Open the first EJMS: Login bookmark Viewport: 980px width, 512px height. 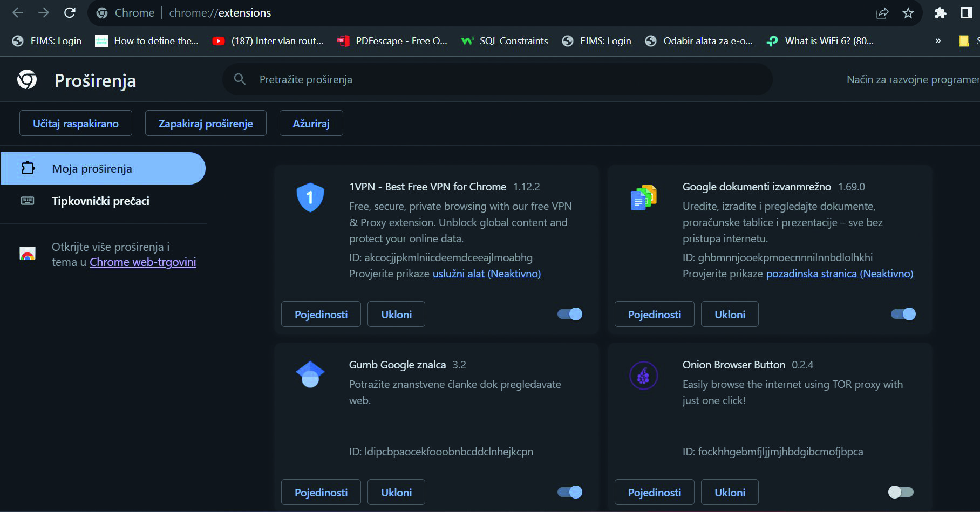coord(47,41)
